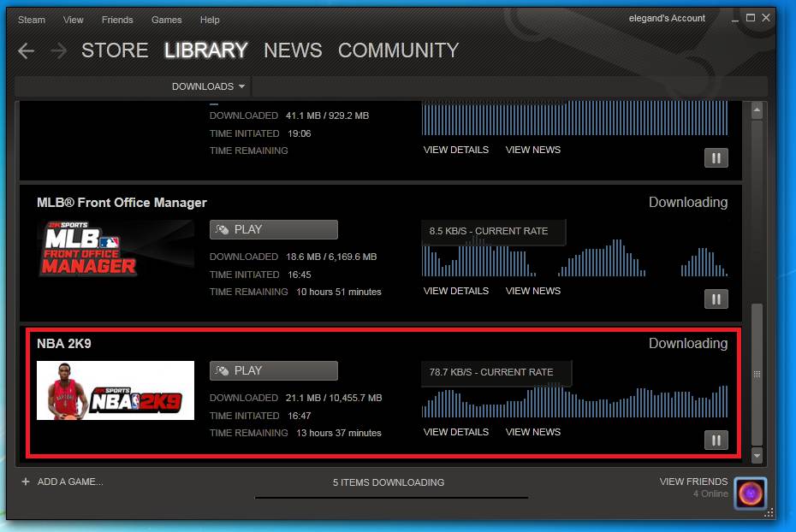This screenshot has height=532, width=796.
Task: Open the View menu
Action: click(x=73, y=20)
